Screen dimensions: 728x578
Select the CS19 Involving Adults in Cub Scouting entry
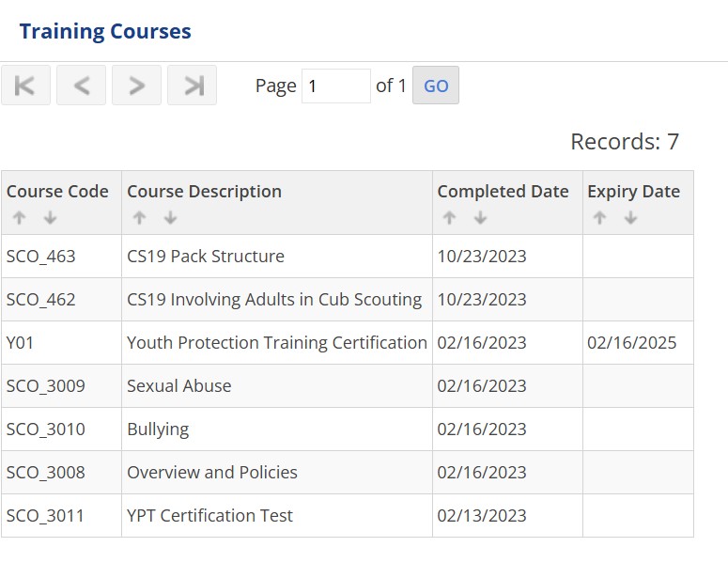[x=273, y=300]
